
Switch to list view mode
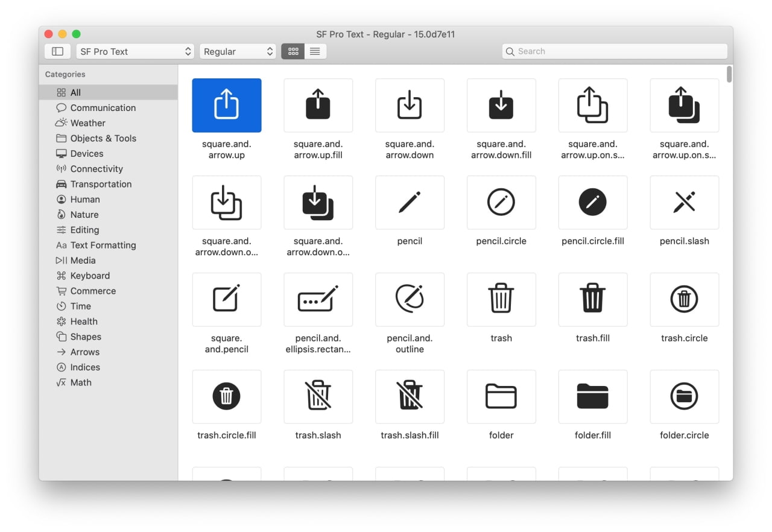click(x=314, y=51)
